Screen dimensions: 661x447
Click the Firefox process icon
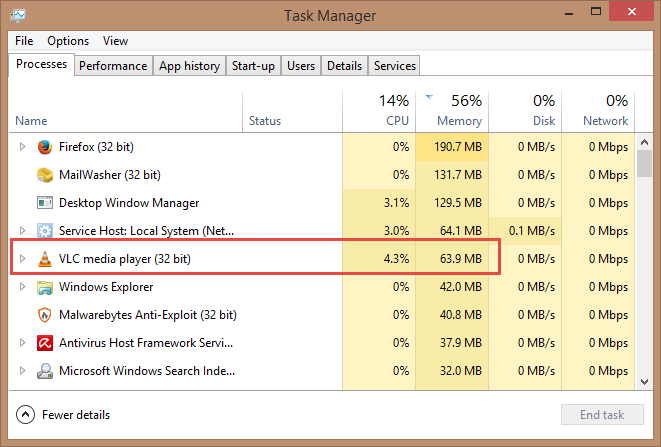pyautogui.click(x=45, y=147)
